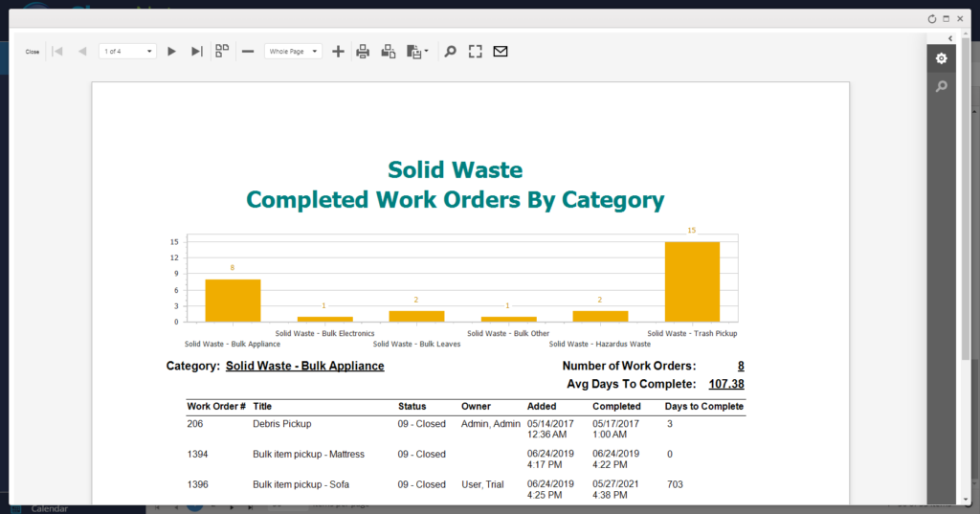
Task: Click the export document icon
Action: [x=413, y=52]
